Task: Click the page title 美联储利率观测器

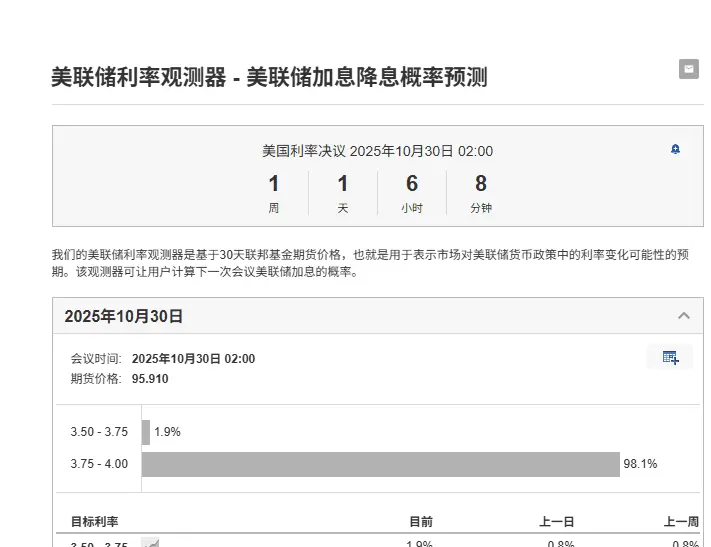Action: pyautogui.click(x=269, y=77)
